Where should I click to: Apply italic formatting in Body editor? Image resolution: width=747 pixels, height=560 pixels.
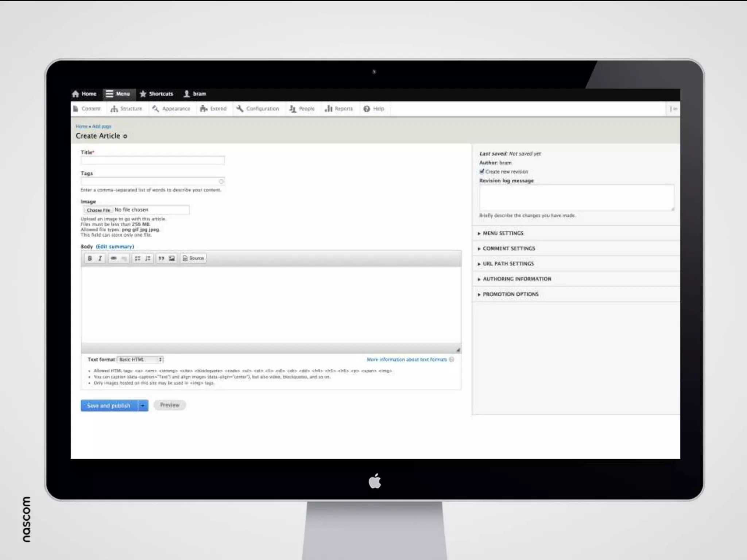(x=100, y=258)
